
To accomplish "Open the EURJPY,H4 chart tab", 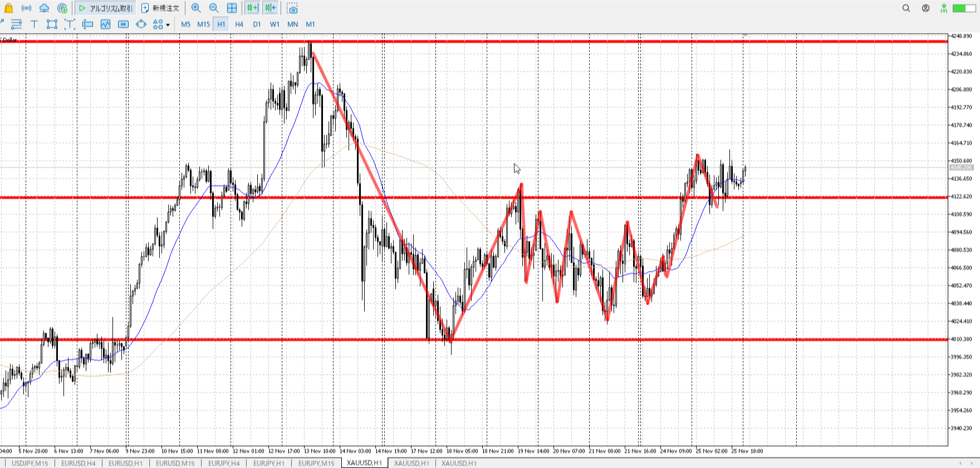I will tap(224, 463).
